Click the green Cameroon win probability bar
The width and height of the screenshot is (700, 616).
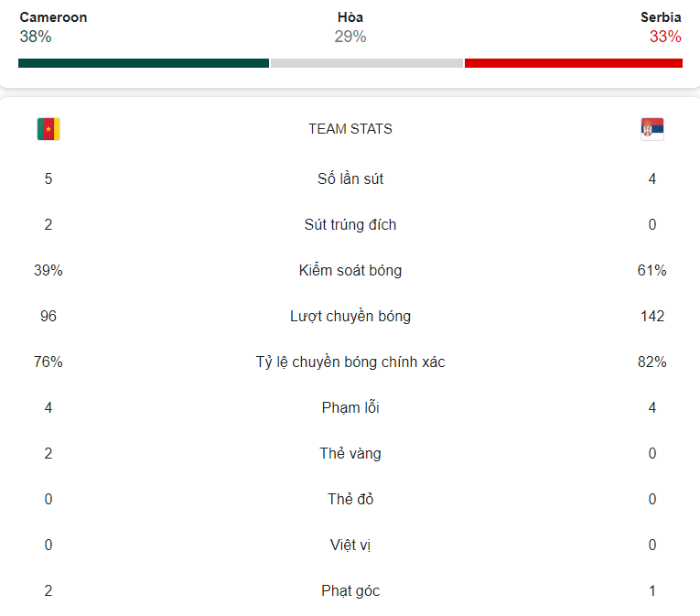[x=144, y=63]
